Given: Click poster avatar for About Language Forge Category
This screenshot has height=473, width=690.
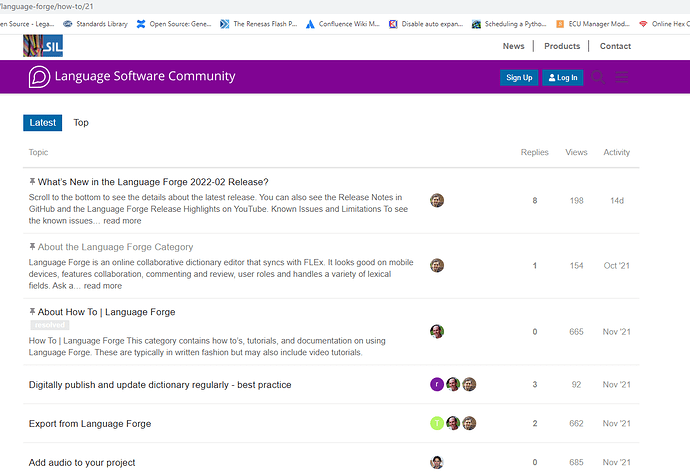Looking at the screenshot, I should point(437,265).
